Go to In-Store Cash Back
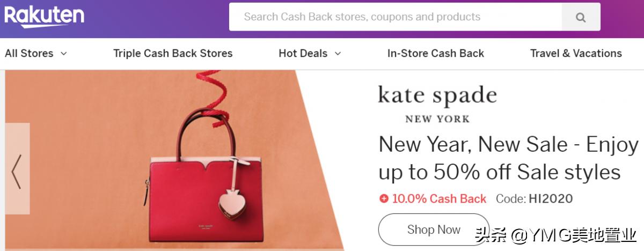644x251 pixels. coord(436,53)
